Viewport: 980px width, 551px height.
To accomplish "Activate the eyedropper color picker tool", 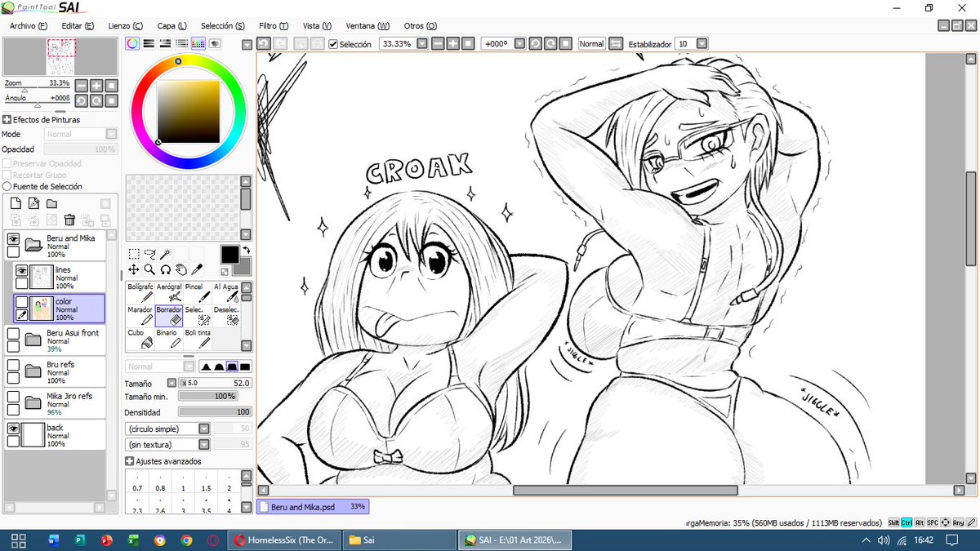I will tap(196, 269).
